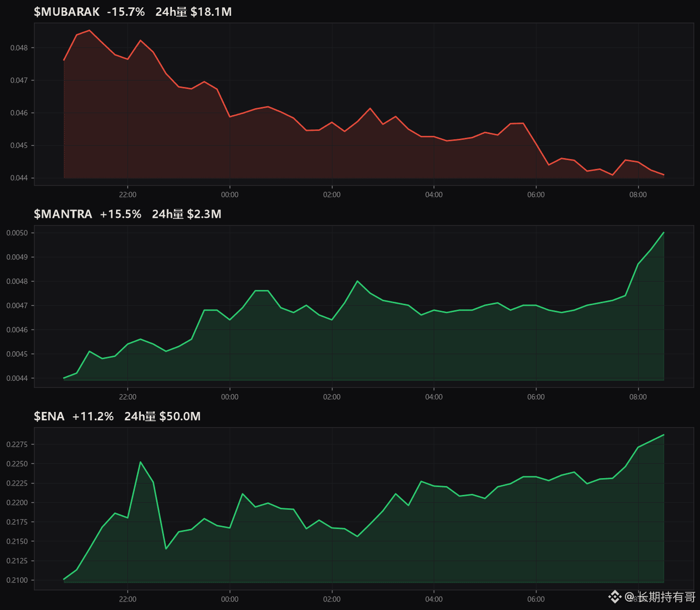Screen dimensions: 700x610
Task: Click the 0.2250 y-axis label on ENA
Action: click(x=17, y=464)
